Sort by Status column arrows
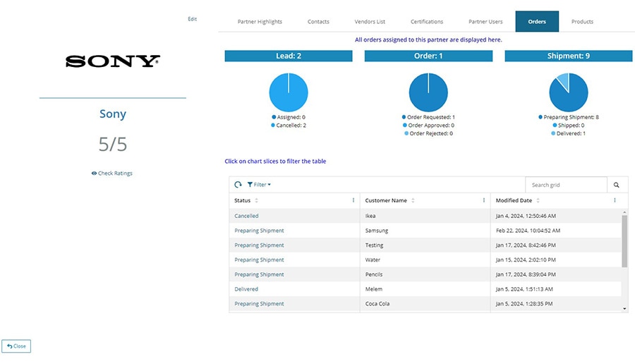 [256, 200]
